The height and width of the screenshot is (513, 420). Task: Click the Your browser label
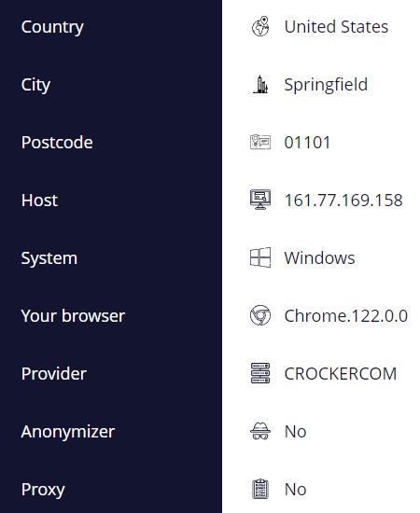coord(73,315)
